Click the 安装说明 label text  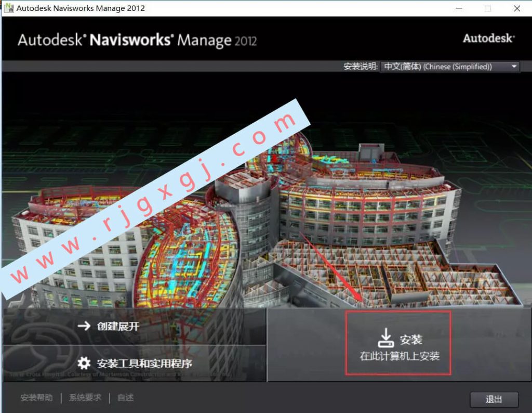pos(361,66)
